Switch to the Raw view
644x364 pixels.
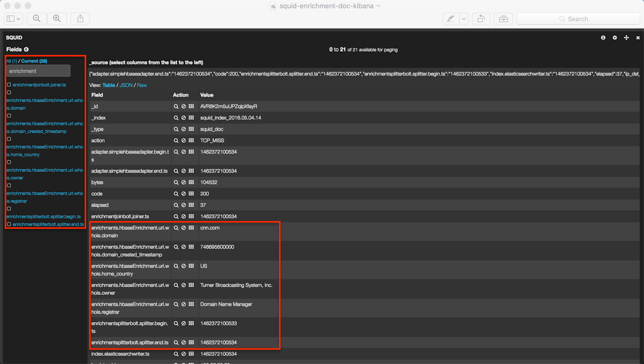(142, 85)
